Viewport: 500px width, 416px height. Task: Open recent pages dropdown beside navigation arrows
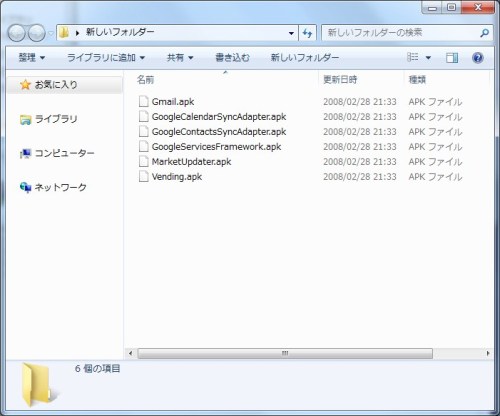pyautogui.click(x=51, y=33)
